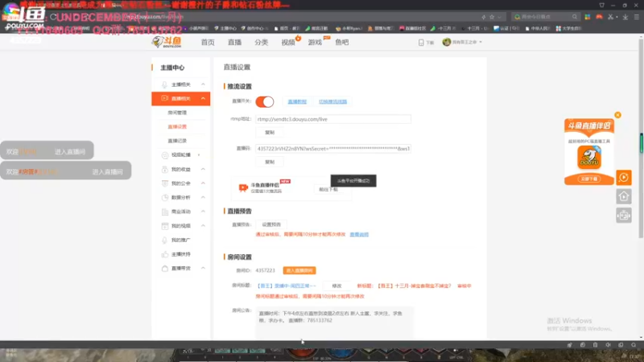Open the 直播 live tab
The height and width of the screenshot is (362, 644).
pyautogui.click(x=234, y=43)
